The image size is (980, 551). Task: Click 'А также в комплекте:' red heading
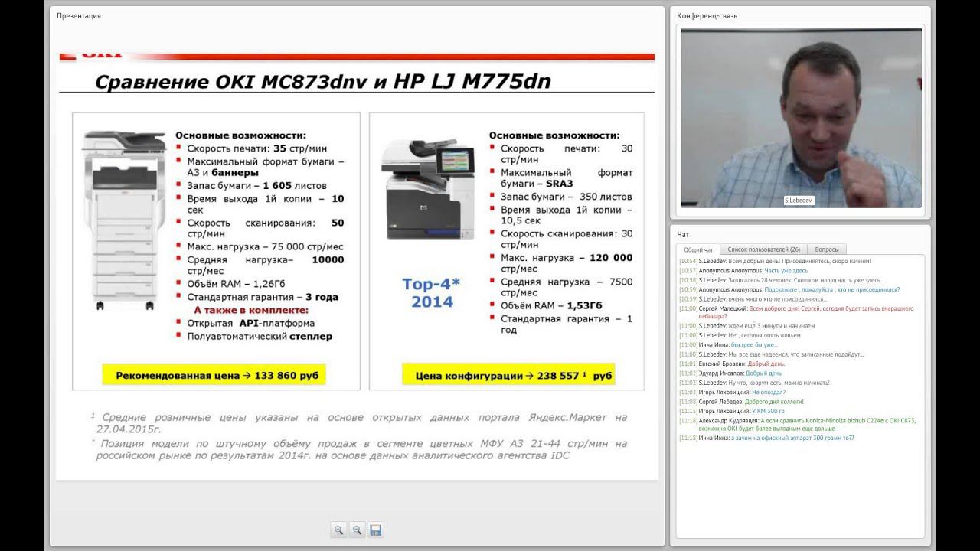(251, 310)
